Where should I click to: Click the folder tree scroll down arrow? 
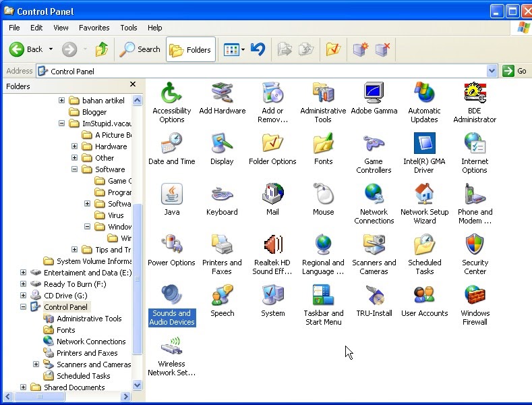pos(137,385)
